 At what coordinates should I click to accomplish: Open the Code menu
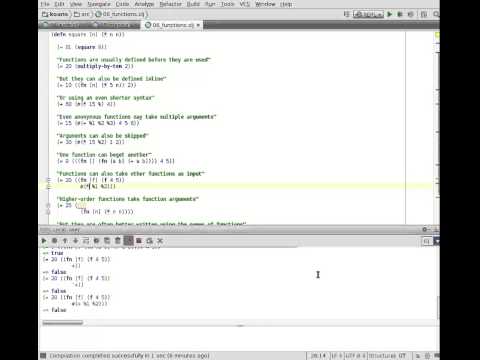pyautogui.click(x=122, y=4)
